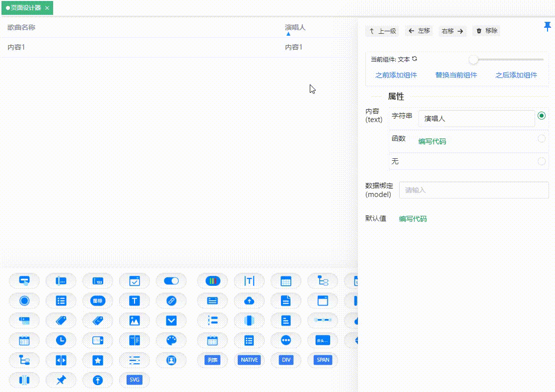This screenshot has width=555, height=392.
Task: Select the toggle switch component icon
Action: tap(171, 280)
